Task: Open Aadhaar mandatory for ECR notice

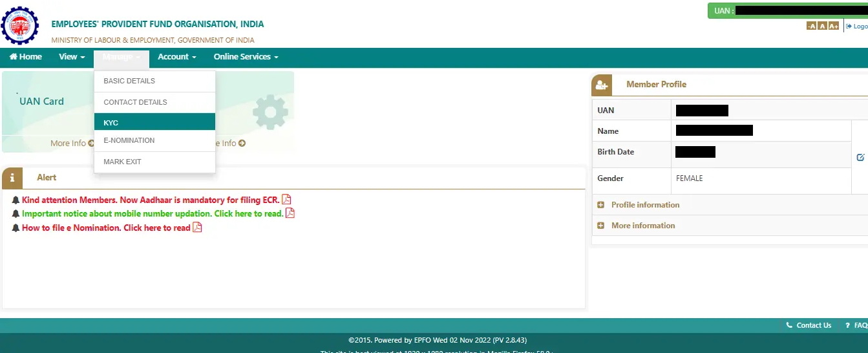Action: pos(151,200)
